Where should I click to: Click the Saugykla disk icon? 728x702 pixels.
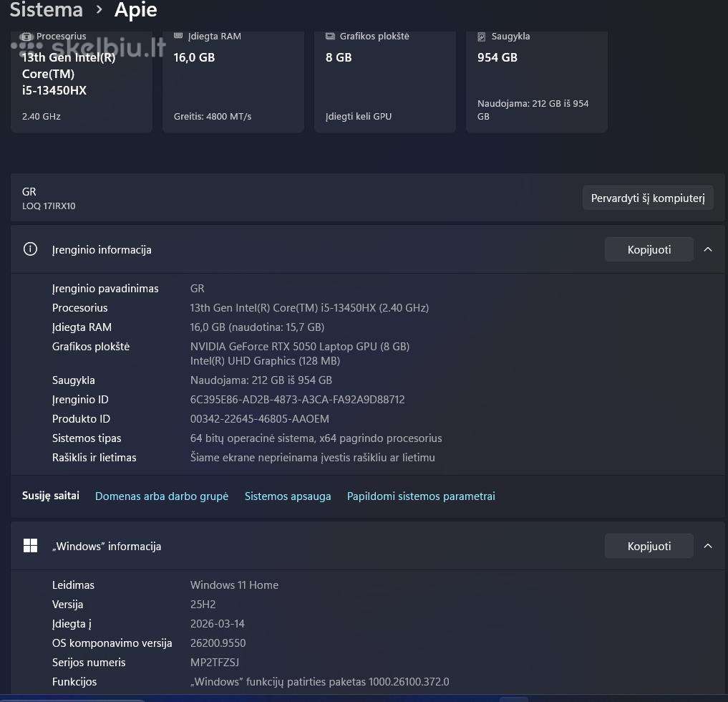point(482,37)
